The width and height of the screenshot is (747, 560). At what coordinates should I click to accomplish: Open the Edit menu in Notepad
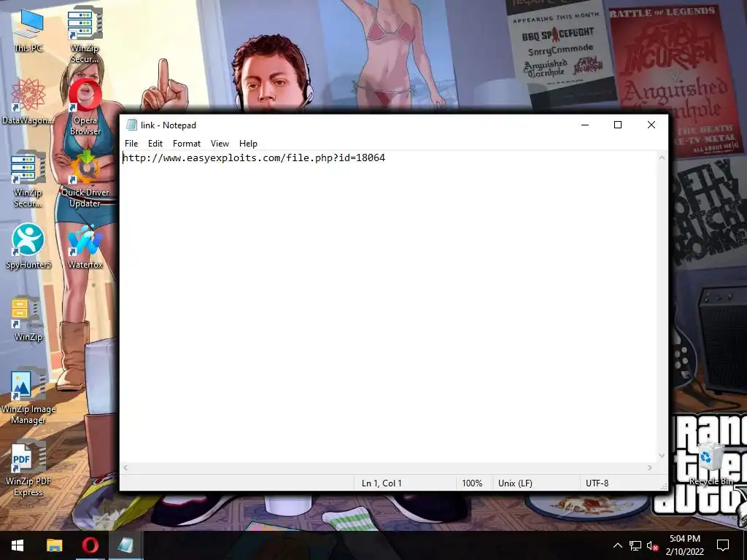tap(155, 144)
